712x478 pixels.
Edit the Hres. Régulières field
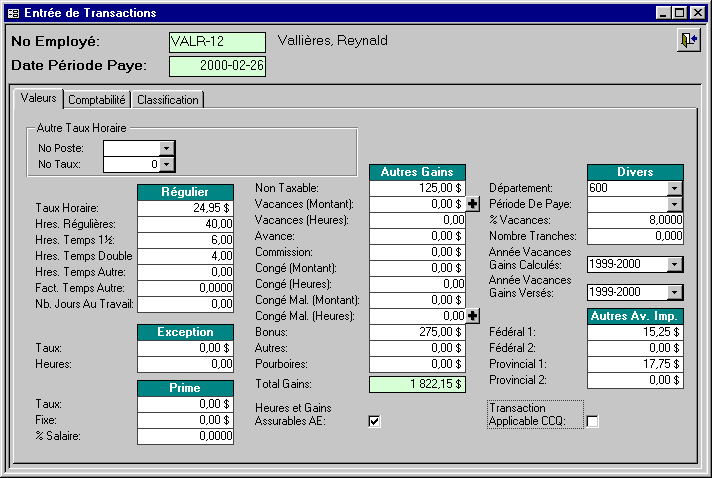tap(185, 224)
